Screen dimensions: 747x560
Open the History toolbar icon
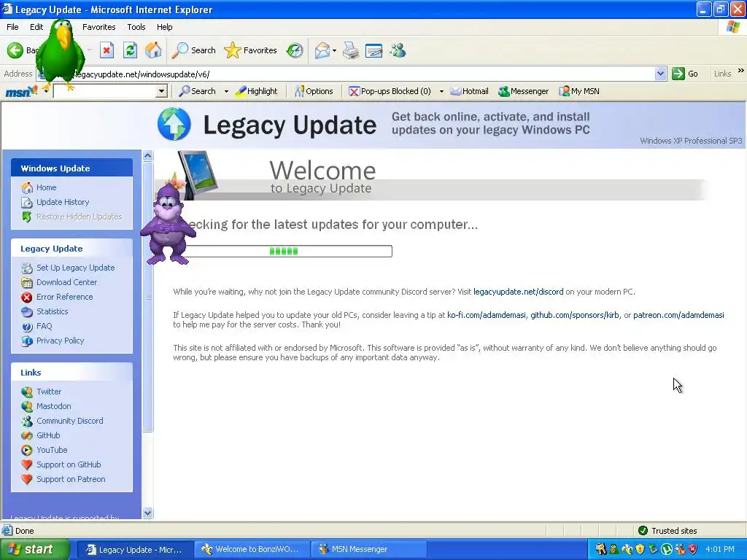(x=295, y=50)
